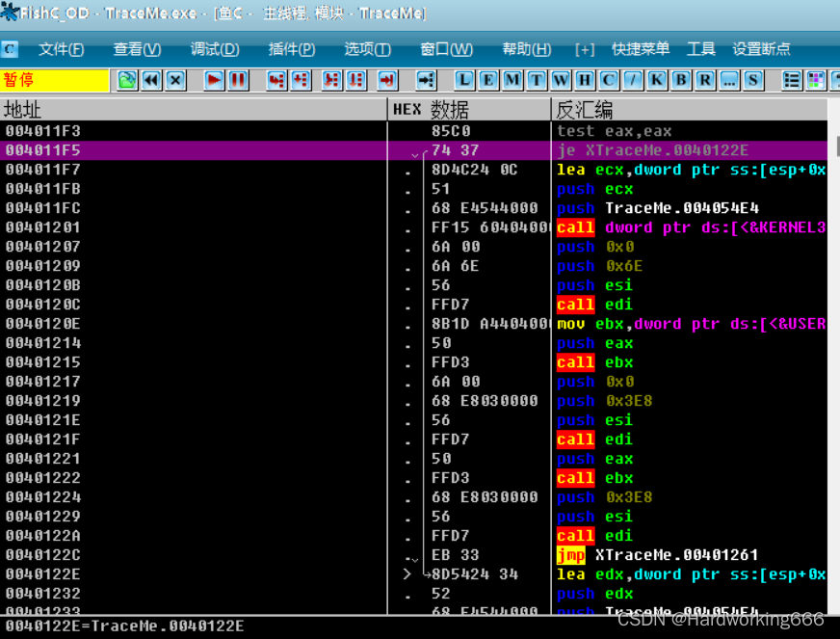Screen dimensions: 840x639
Task: Open Breakpoints window with B button
Action: [681, 80]
